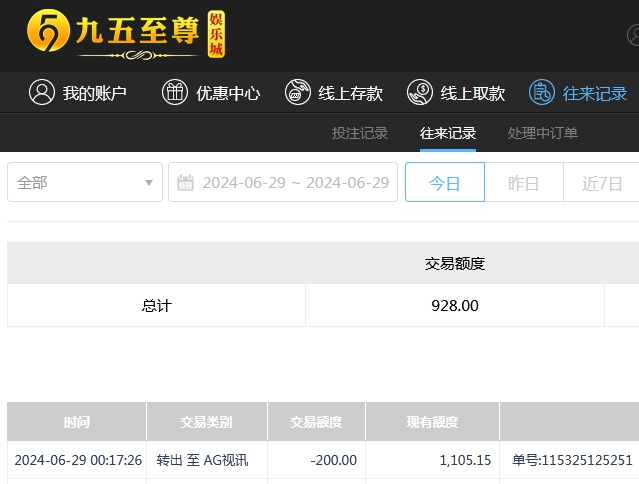Viewport: 639px width, 484px height.
Task: Click 转出 至 AG视讯 entry
Action: tap(202, 460)
